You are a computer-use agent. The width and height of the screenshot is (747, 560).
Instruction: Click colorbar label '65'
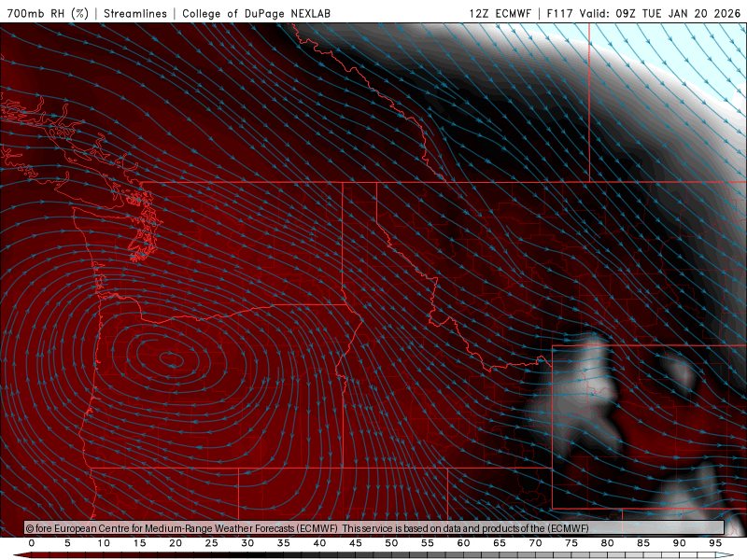(x=500, y=543)
